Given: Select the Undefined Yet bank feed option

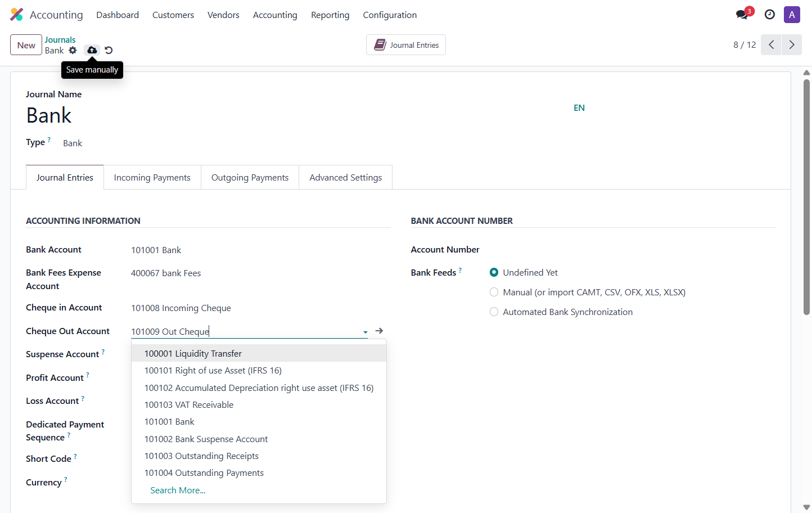Looking at the screenshot, I should click(494, 272).
